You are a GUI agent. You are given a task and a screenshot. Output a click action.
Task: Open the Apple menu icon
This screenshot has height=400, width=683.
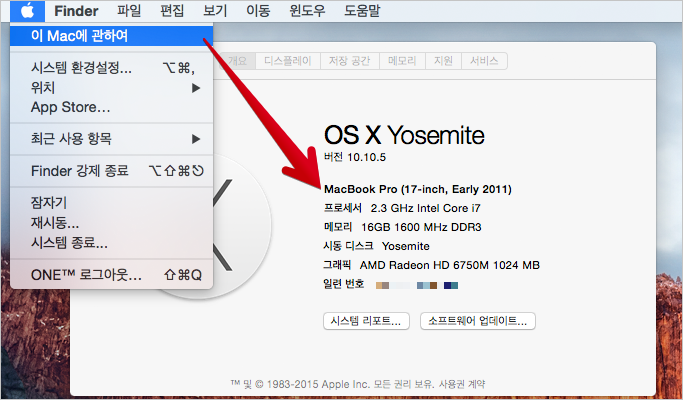pyautogui.click(x=27, y=11)
